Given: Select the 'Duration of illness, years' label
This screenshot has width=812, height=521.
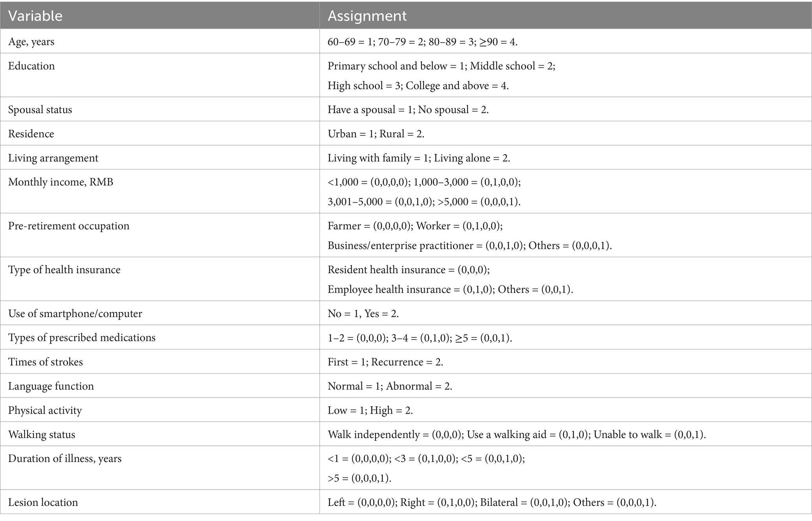Looking at the screenshot, I should 65,458.
